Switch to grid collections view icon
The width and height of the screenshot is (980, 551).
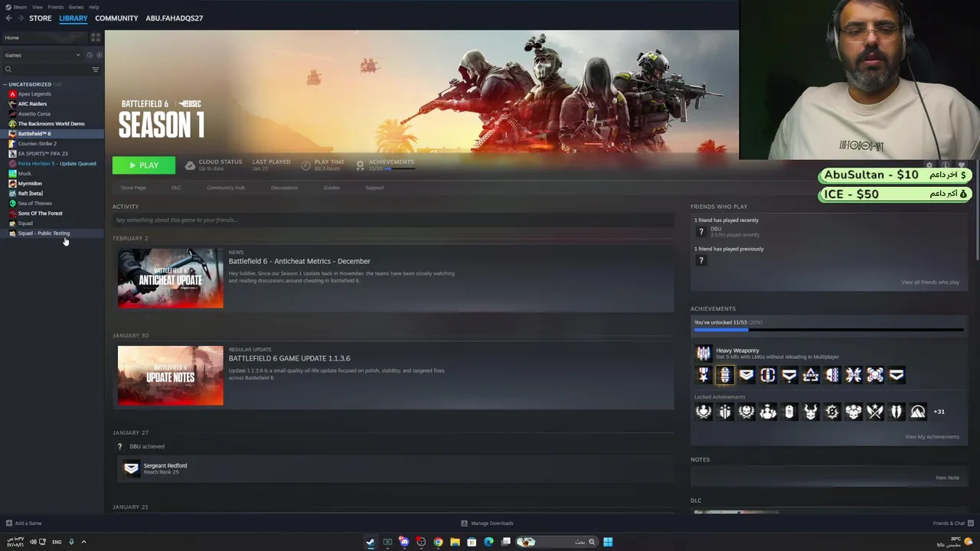click(96, 37)
